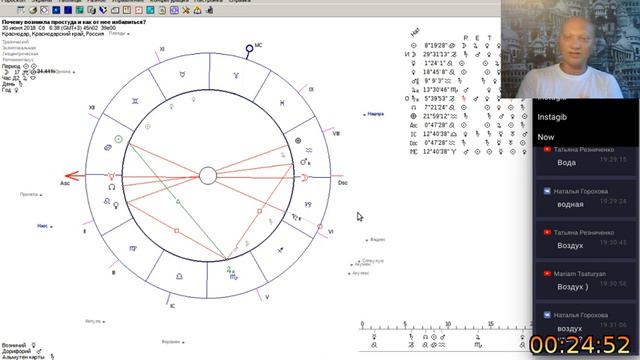The height and width of the screenshot is (360, 640).
Task: Open the grey dropdown label left of chart under Asc
Action: point(31,194)
